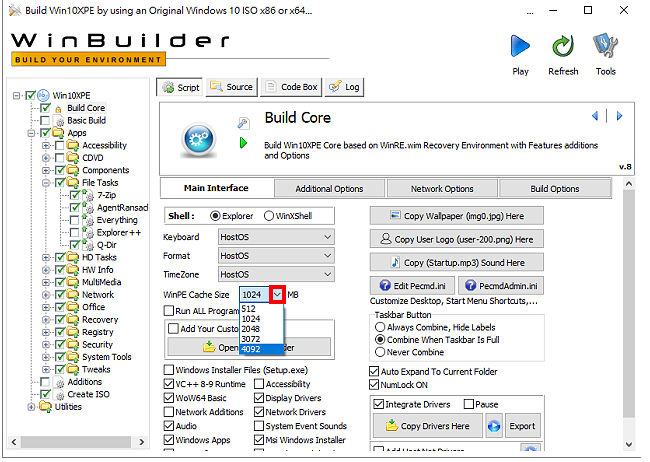Click the HW Info folder icon
650x462 pixels.
[73, 270]
